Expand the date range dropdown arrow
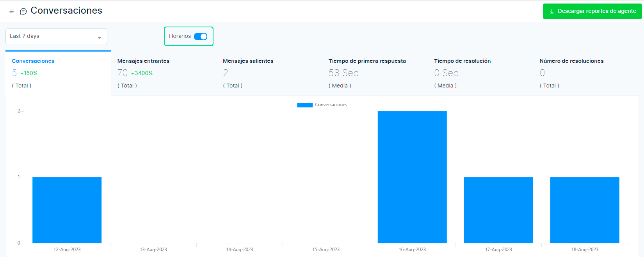Viewport: 644px width, 257px height. pyautogui.click(x=100, y=38)
